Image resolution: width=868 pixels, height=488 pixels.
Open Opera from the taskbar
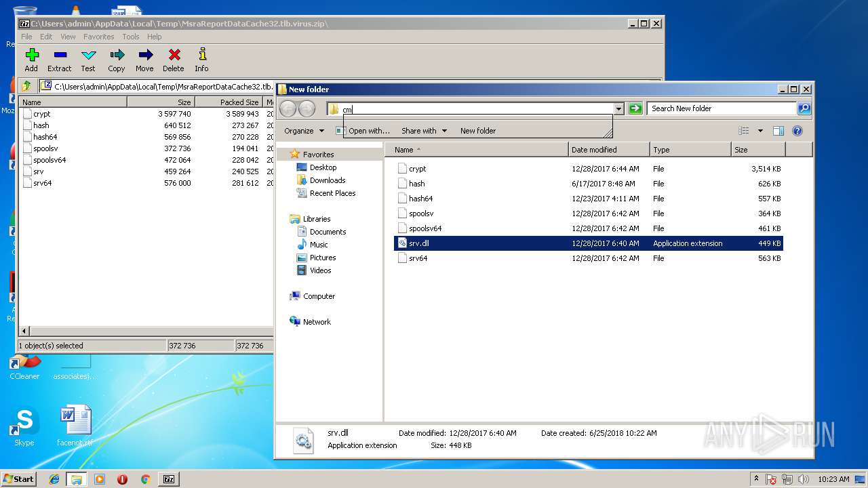[122, 479]
